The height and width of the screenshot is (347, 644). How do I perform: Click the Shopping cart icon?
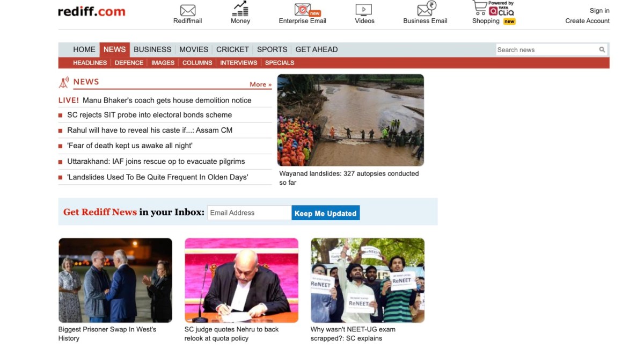480,8
